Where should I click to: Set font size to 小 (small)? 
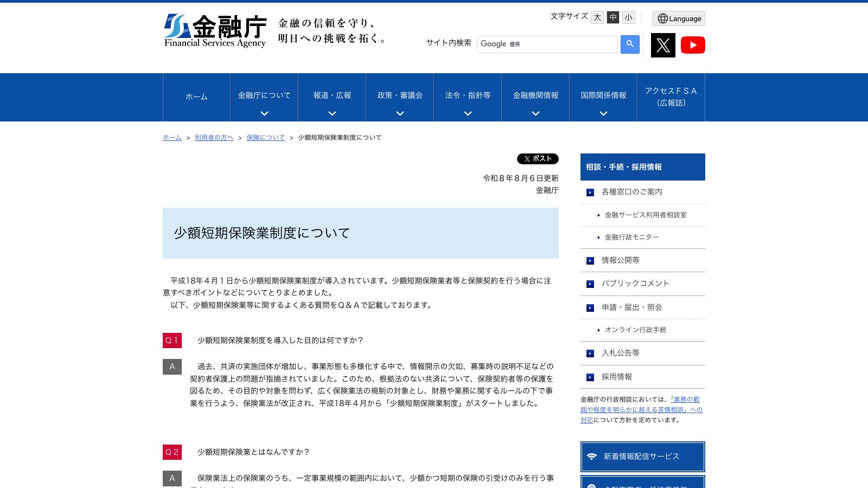pyautogui.click(x=629, y=17)
